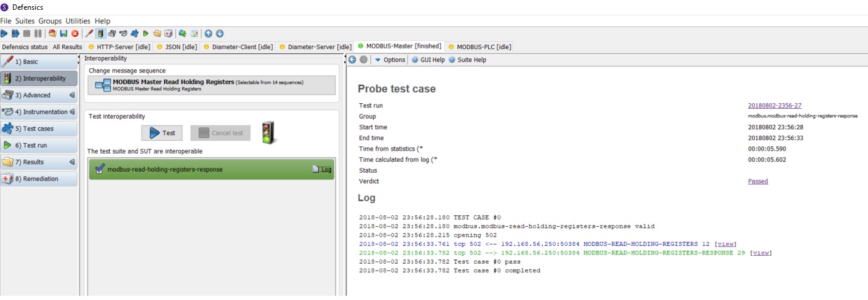Viewport: 868px width, 300px height.
Task: Click the blue puzzle piece toolbar icon
Action: pyautogui.click(x=134, y=33)
